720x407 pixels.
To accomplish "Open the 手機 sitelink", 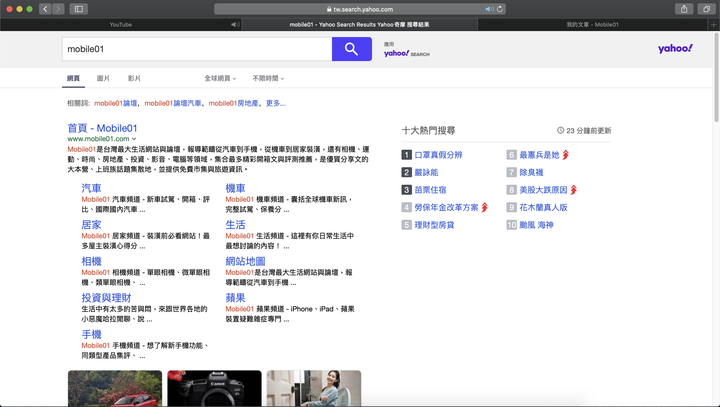I will click(x=91, y=334).
